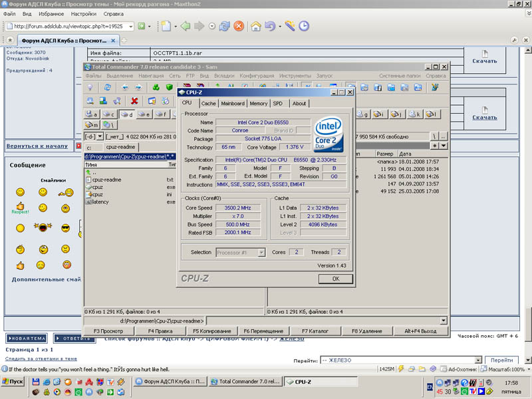Click the red X delete icon in Total Commander
Viewport: 532px width, 399px height.
134,101
